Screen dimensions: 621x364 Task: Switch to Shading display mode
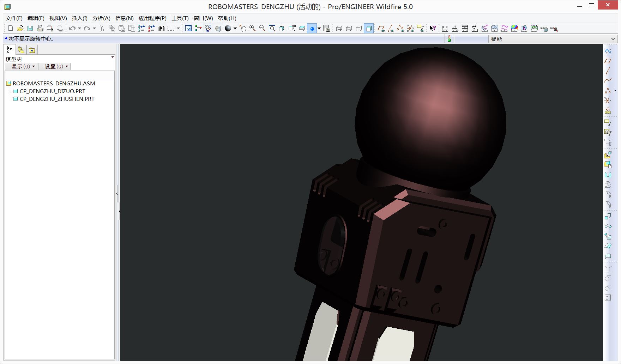(369, 28)
